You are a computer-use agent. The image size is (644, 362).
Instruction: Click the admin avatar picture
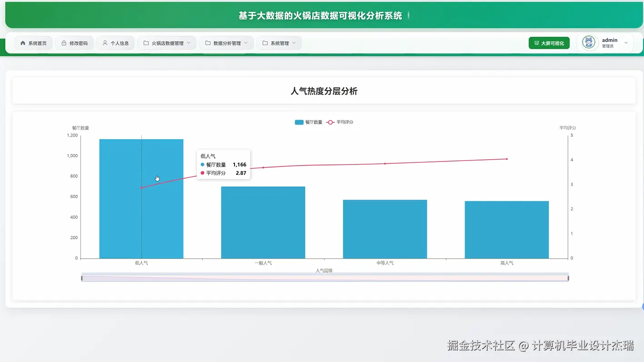pyautogui.click(x=589, y=42)
